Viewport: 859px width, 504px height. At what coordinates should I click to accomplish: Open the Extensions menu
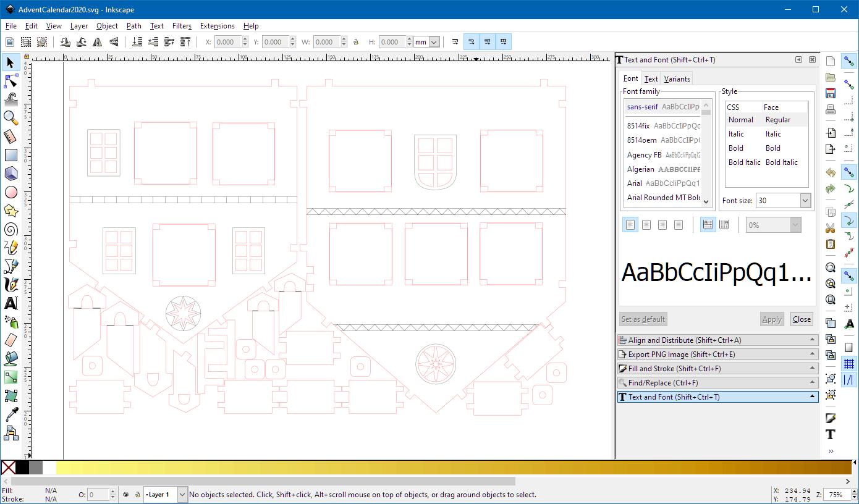coord(217,26)
